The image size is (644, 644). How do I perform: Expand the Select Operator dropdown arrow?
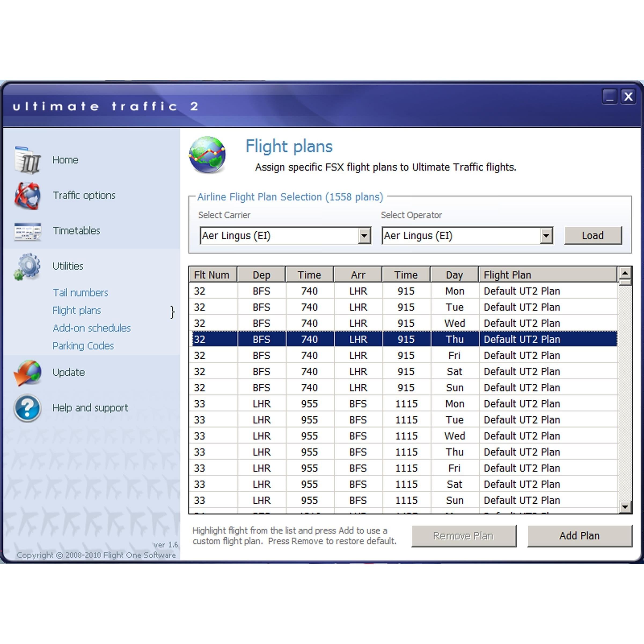point(546,236)
